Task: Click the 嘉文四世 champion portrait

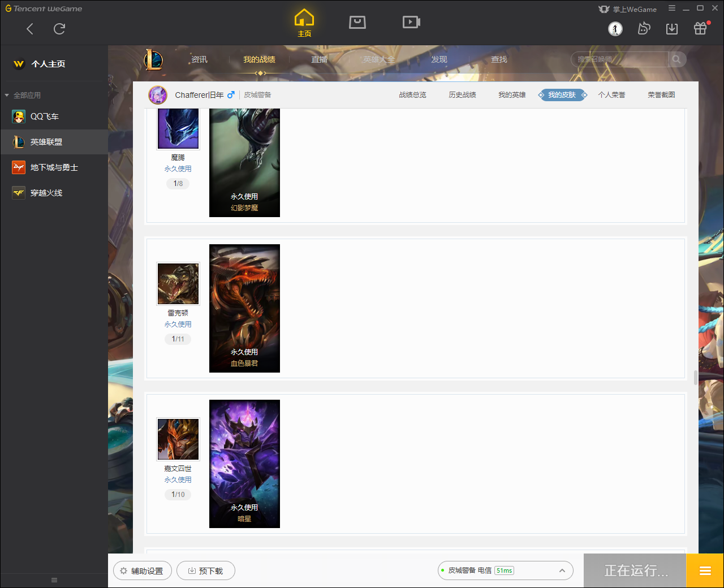Action: [x=178, y=439]
